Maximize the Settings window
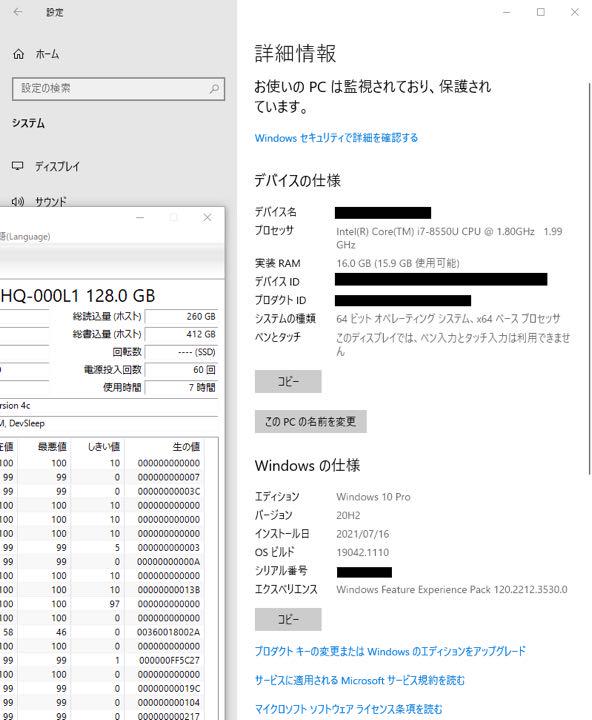592x720 pixels. pos(541,12)
